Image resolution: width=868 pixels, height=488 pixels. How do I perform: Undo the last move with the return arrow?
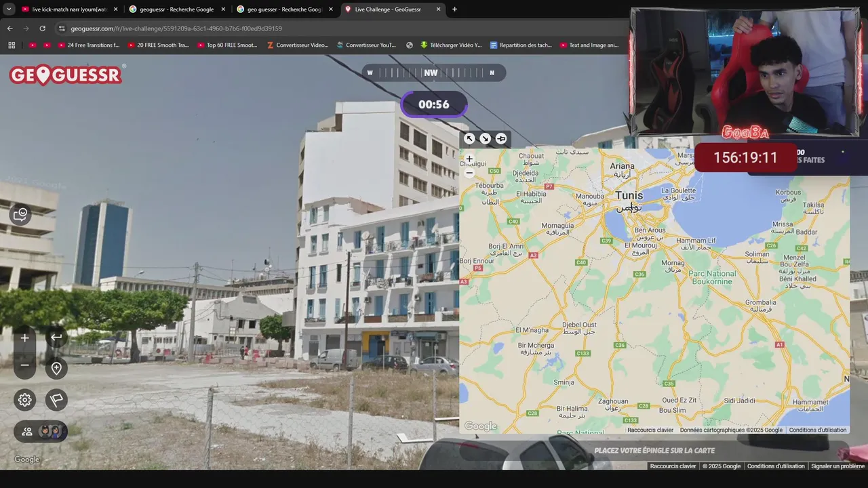point(56,338)
